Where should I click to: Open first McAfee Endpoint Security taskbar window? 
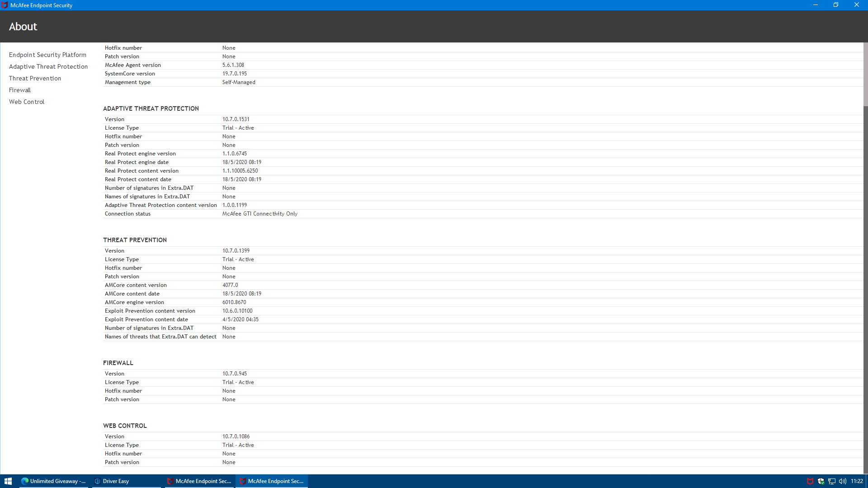point(200,481)
